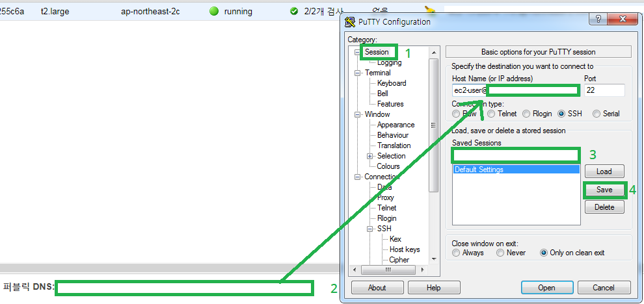This screenshot has height=304, width=644.
Task: Open the Appearance category
Action: click(396, 125)
